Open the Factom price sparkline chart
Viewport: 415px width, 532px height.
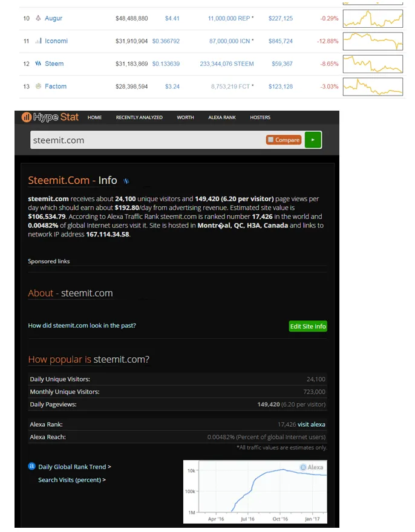[373, 86]
